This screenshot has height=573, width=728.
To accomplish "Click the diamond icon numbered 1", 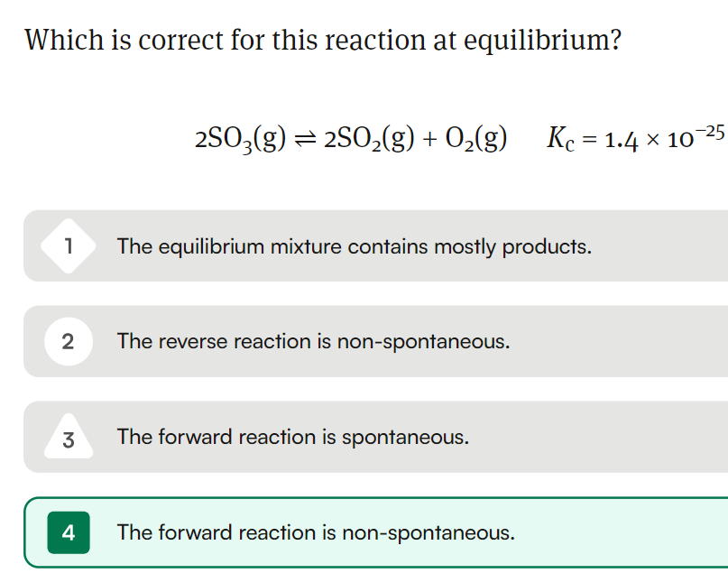I will (69, 245).
